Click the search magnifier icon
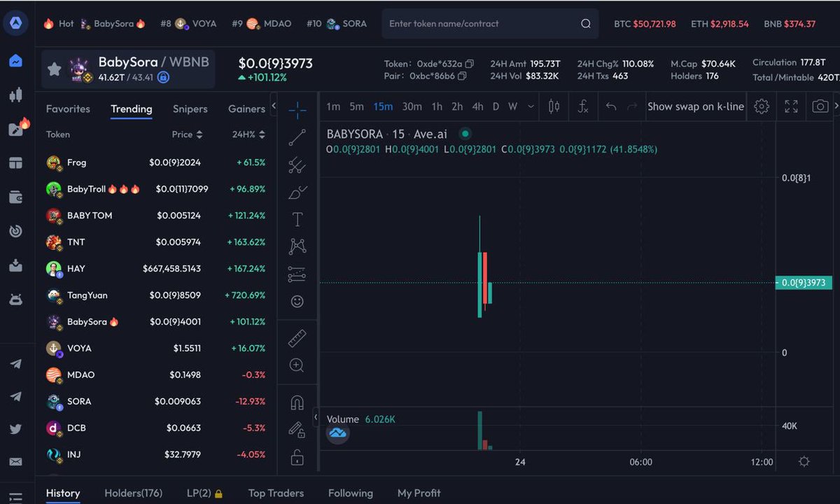Viewport: 840px width, 504px height. coord(586,24)
